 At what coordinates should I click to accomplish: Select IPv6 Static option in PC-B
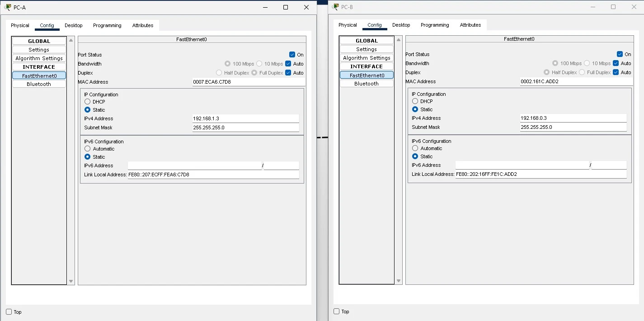[415, 156]
